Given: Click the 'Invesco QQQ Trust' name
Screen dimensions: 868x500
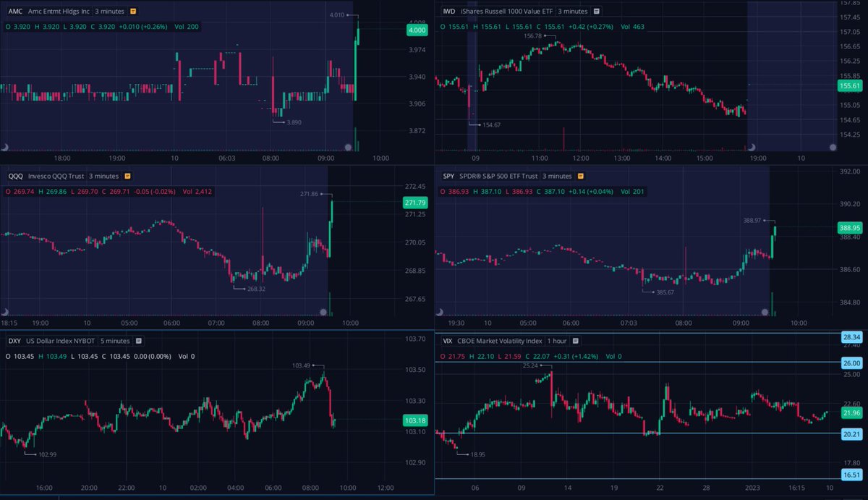Looking at the screenshot, I should point(56,175).
